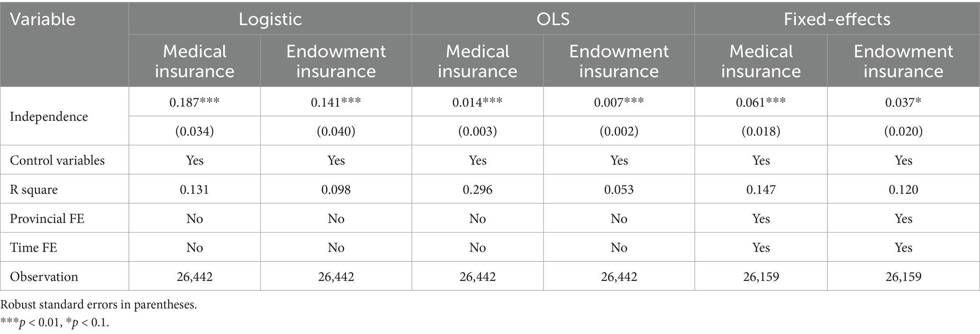The image size is (980, 334).
Task: Select the Provincial FE row label
Action: pos(47,218)
